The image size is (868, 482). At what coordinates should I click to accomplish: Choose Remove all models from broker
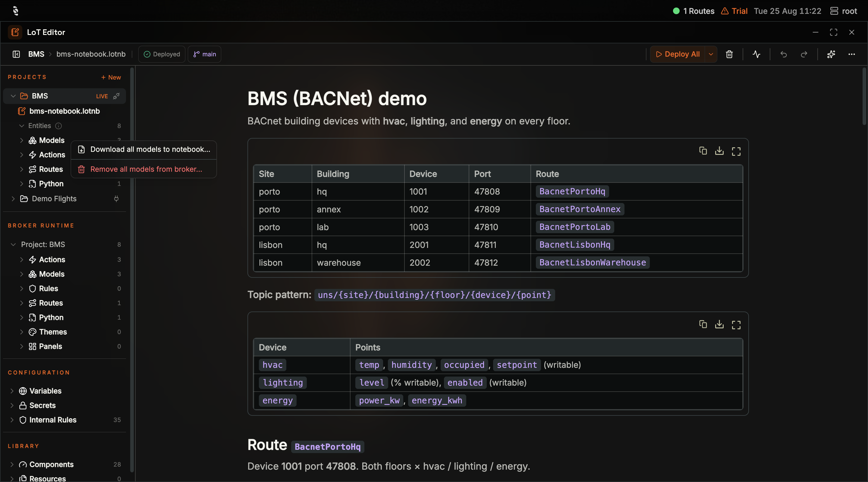143,169
